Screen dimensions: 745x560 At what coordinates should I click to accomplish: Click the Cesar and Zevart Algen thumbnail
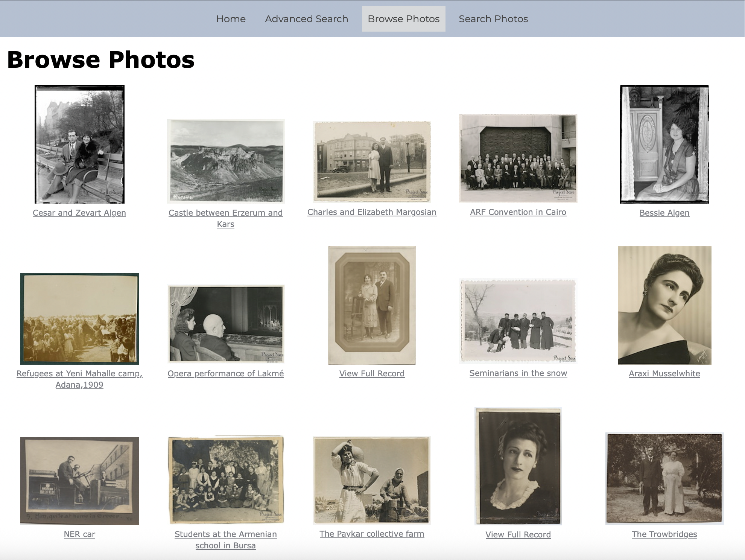click(x=79, y=144)
